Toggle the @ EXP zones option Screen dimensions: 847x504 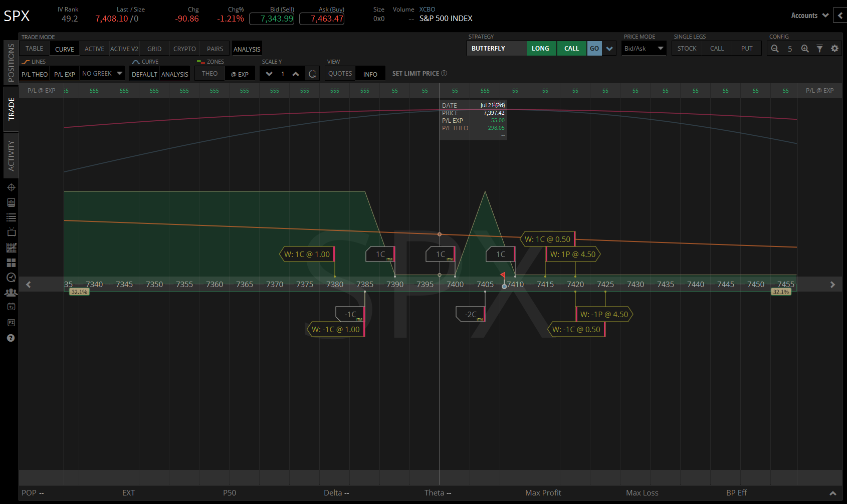(240, 74)
